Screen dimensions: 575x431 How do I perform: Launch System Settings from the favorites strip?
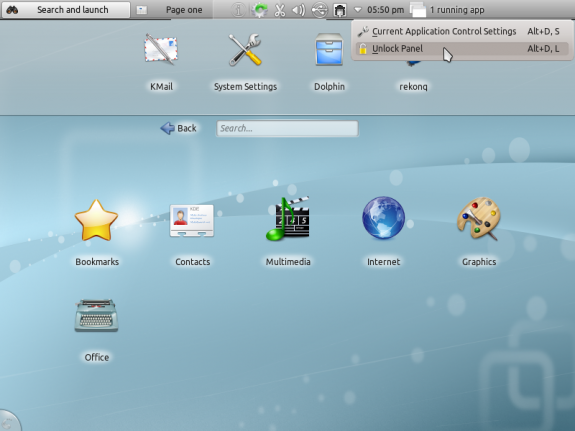click(x=245, y=50)
